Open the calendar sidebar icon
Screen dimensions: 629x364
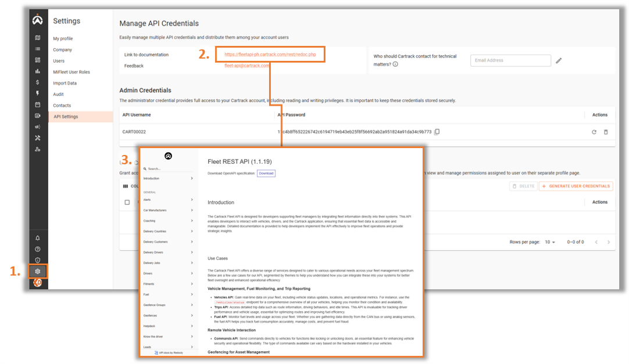[x=38, y=104]
